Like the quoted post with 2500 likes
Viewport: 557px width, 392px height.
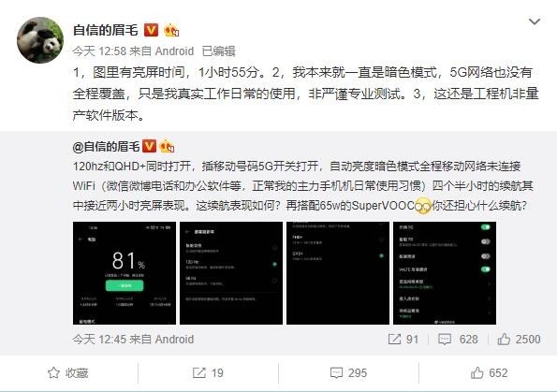[x=519, y=339]
